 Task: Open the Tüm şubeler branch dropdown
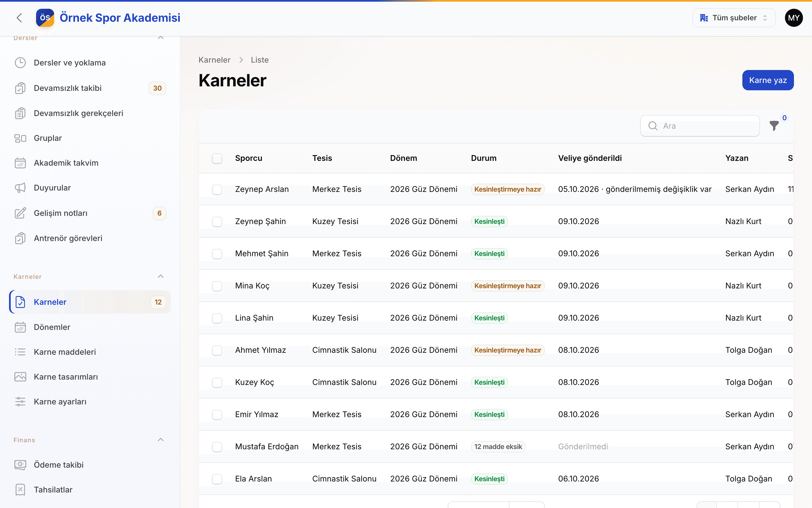734,18
